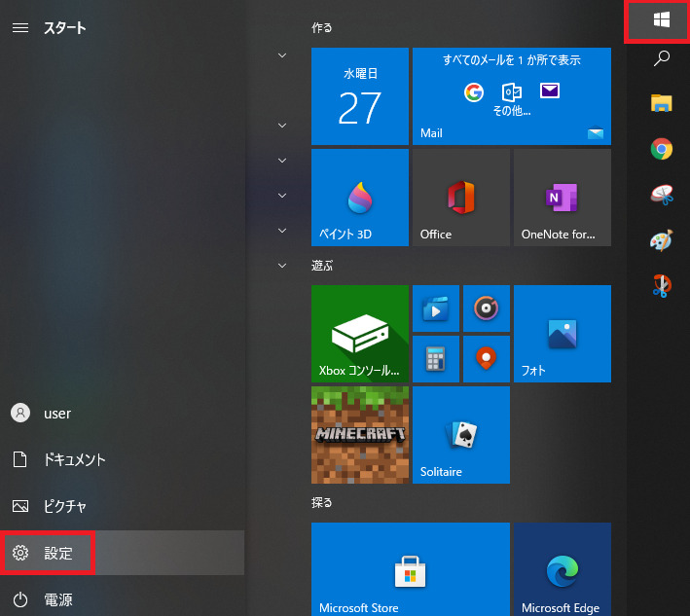Open the Calculator small tile
This screenshot has width=690, height=616.
tap(436, 359)
